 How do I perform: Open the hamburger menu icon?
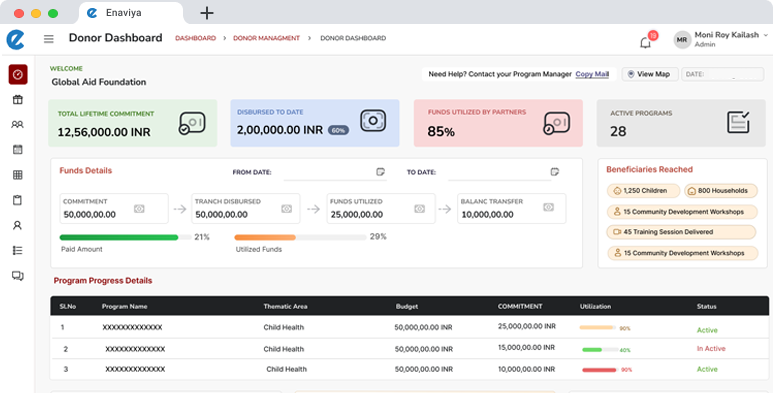click(48, 38)
